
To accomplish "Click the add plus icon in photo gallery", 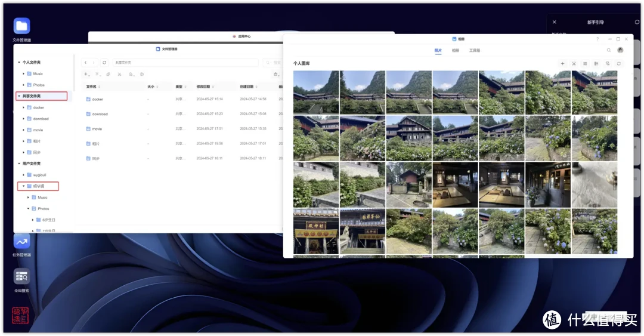I will tap(562, 63).
